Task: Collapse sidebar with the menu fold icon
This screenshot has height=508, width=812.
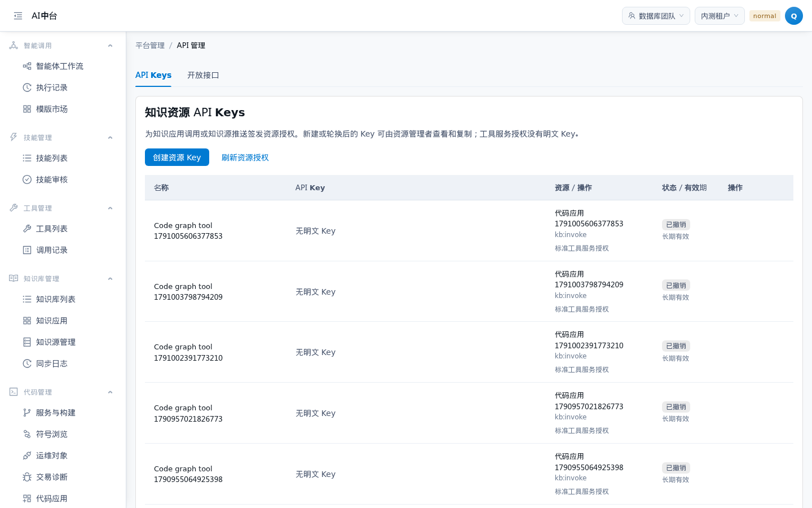Action: pyautogui.click(x=18, y=16)
